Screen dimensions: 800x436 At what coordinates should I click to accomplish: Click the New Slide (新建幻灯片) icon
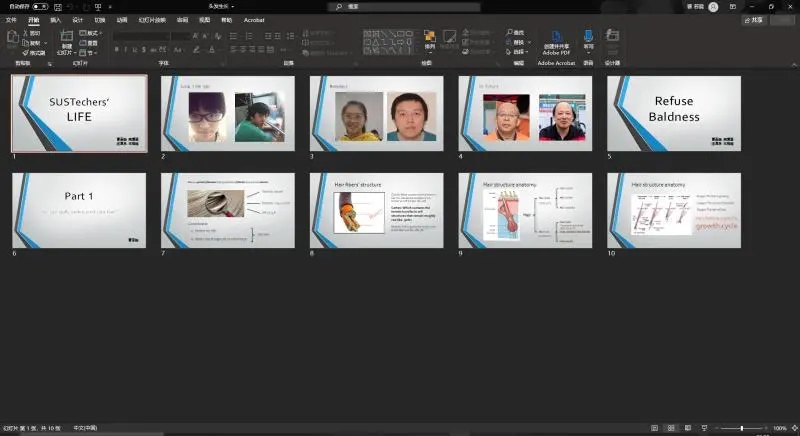coord(67,36)
